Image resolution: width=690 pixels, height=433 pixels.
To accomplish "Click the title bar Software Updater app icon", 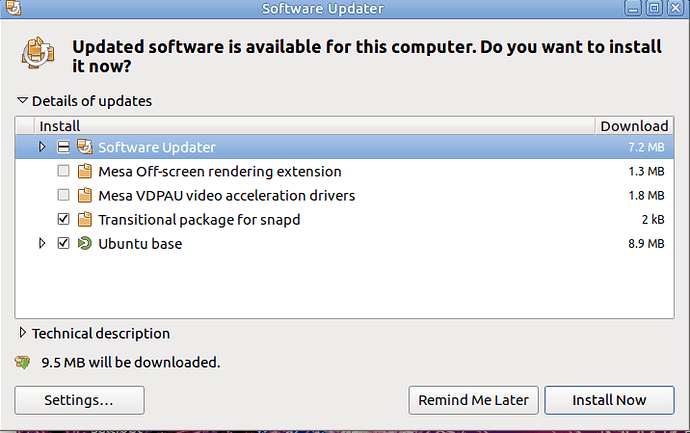I will click(13, 7).
